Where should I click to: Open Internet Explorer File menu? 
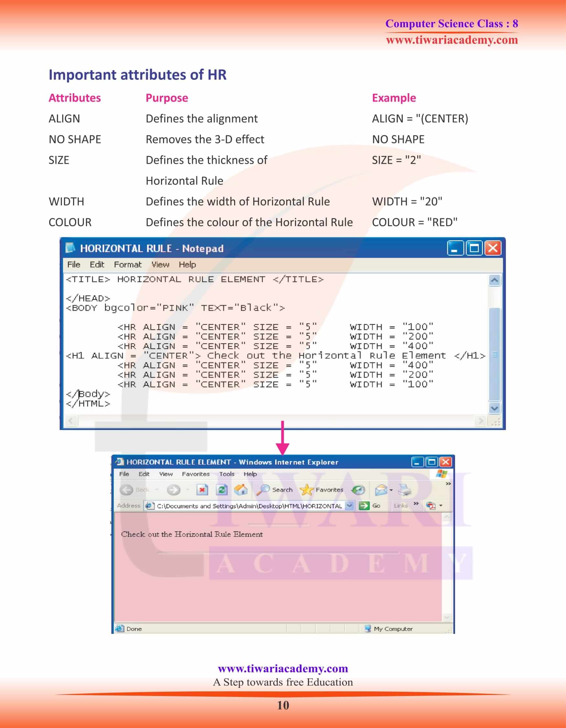[124, 474]
